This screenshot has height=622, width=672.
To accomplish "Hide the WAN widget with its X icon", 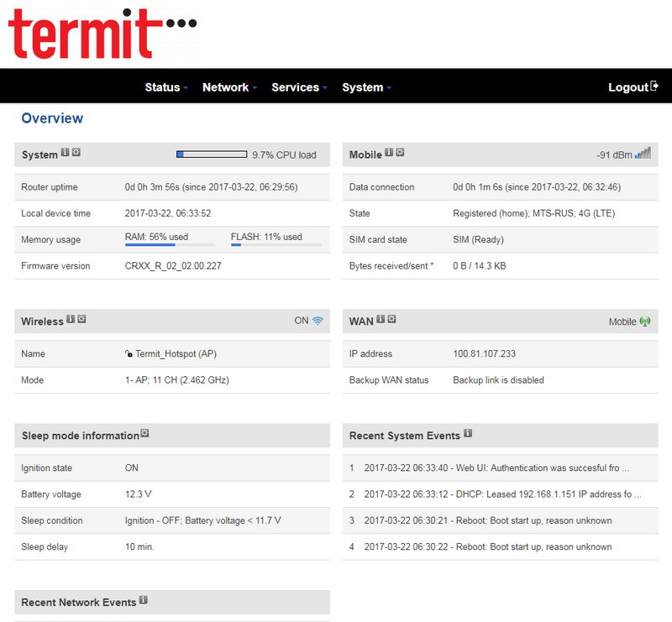I will 391,319.
